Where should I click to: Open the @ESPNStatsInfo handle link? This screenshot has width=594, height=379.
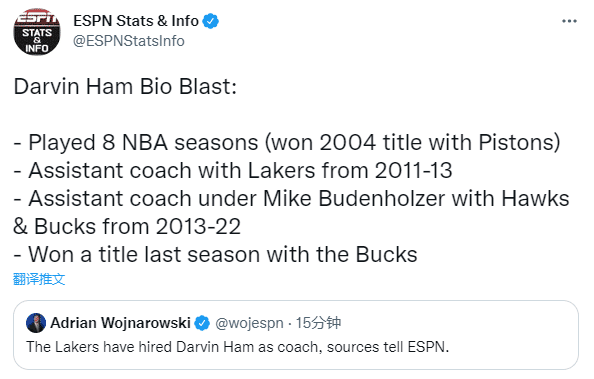click(129, 41)
